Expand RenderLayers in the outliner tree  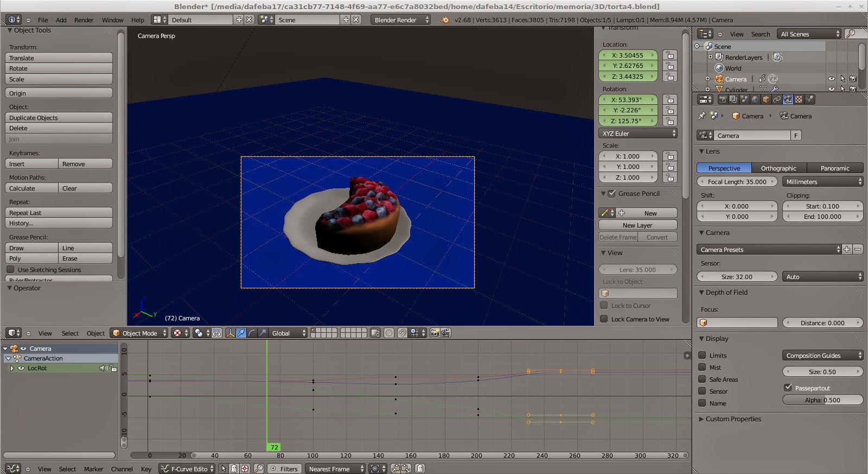point(710,57)
